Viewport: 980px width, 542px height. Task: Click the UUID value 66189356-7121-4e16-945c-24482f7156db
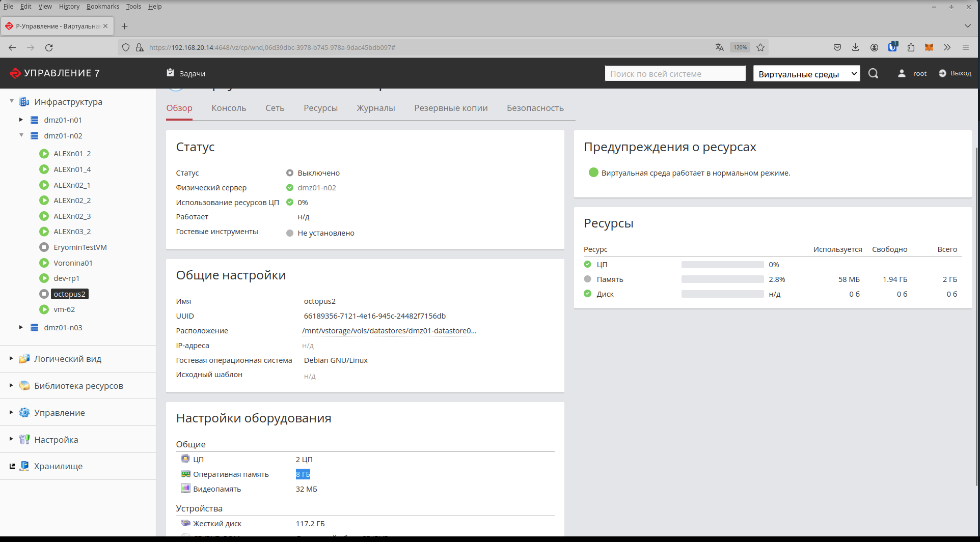[x=375, y=316]
